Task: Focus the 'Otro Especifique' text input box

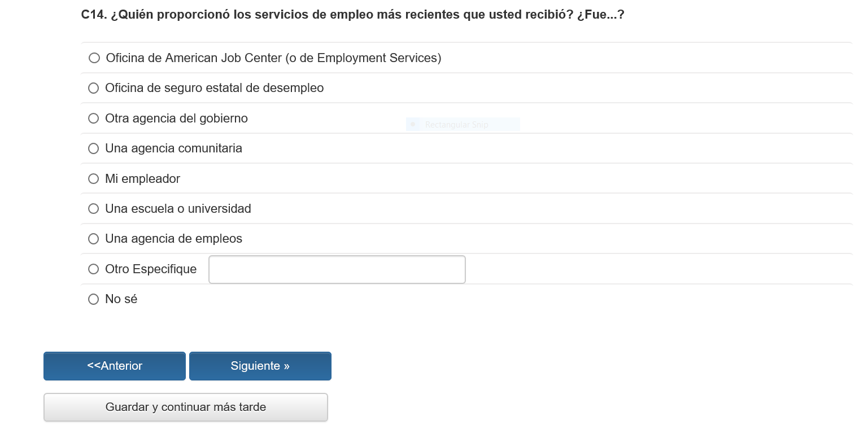Action: pyautogui.click(x=337, y=270)
